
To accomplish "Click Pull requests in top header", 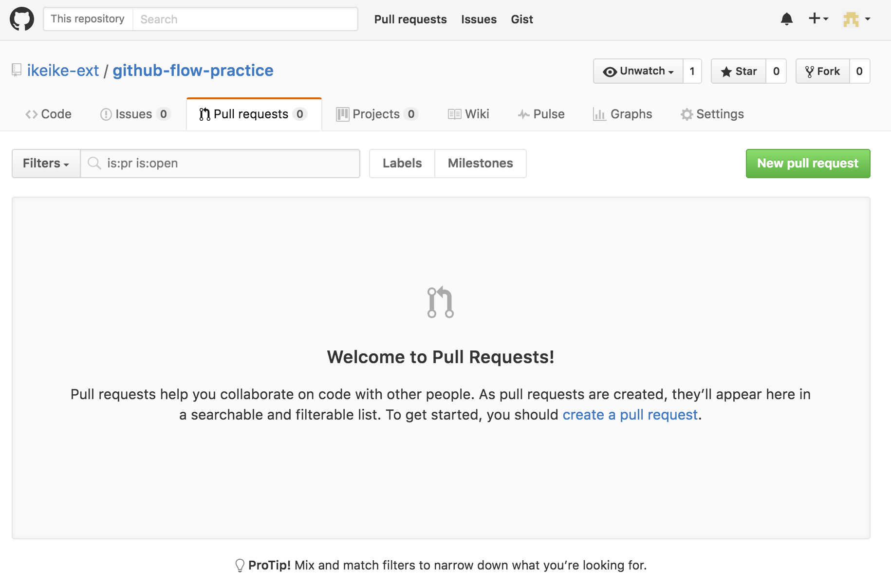I will (x=410, y=19).
